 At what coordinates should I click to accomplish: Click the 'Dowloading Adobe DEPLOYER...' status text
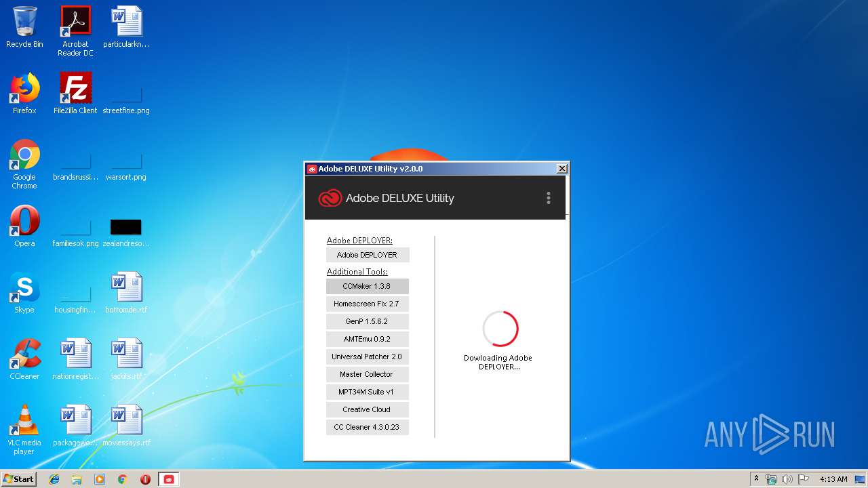(x=498, y=362)
